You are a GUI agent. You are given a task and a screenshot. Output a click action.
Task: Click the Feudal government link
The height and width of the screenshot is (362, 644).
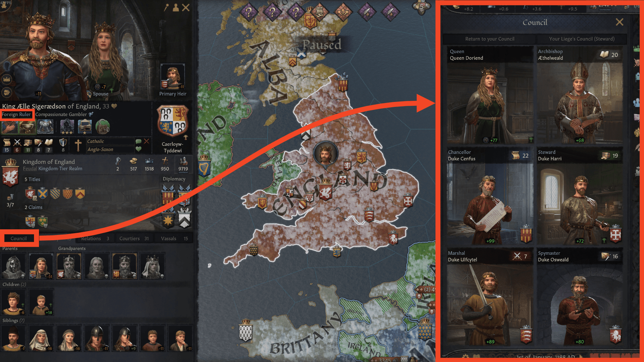30,169
